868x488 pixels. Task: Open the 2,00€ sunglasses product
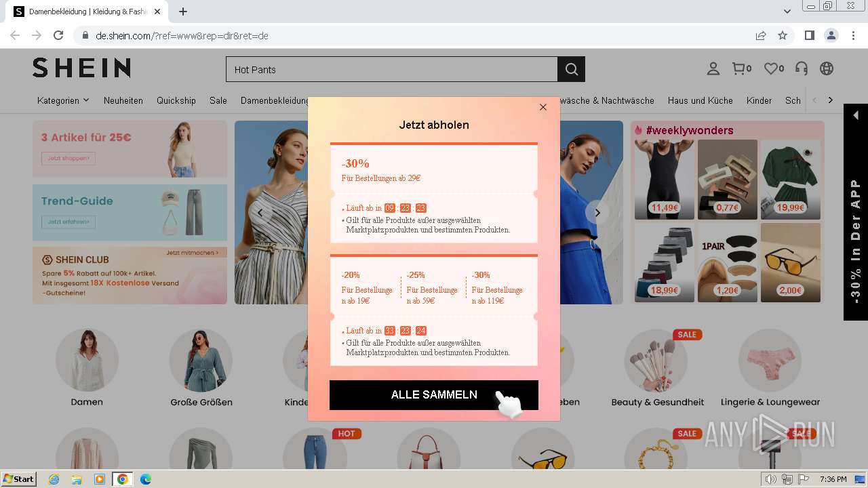click(791, 262)
